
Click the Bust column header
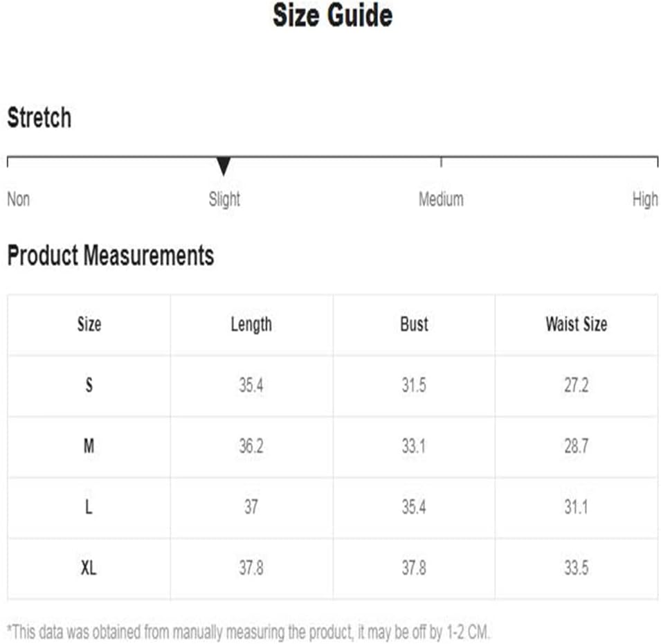(414, 324)
